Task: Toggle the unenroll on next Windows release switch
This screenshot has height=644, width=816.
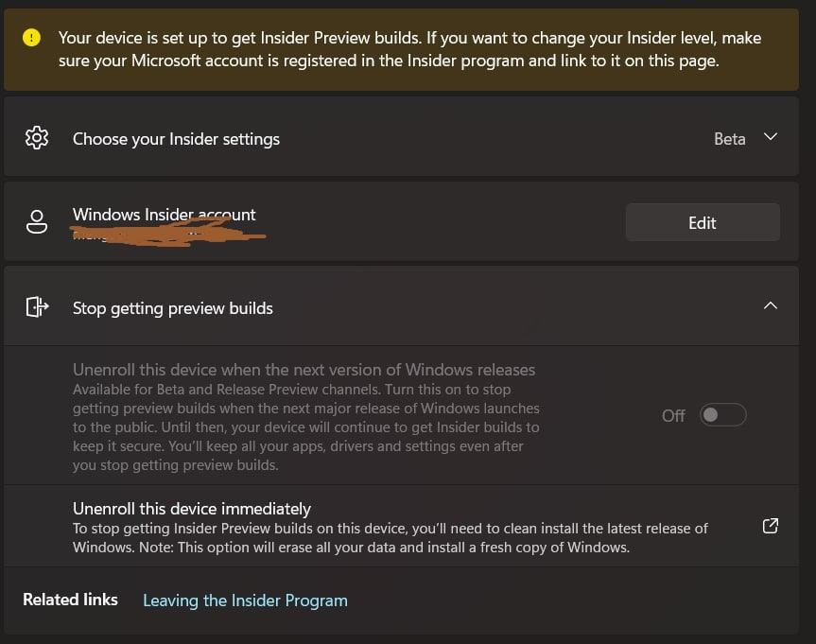Action: (722, 415)
